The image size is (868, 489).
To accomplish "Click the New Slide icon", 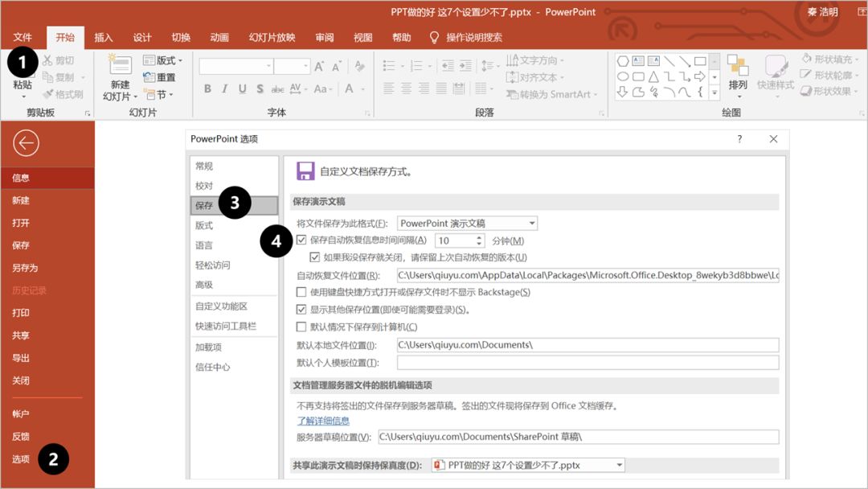I will [120, 65].
